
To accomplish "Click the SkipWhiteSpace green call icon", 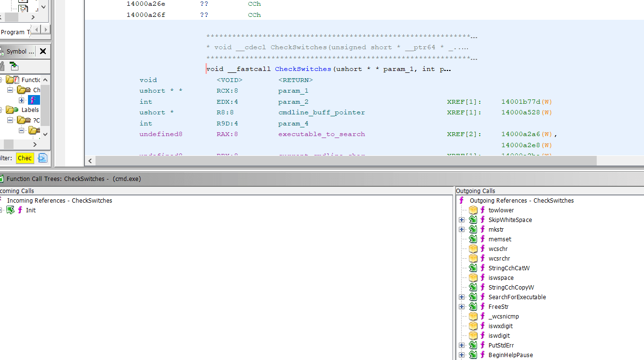I will [473, 220].
